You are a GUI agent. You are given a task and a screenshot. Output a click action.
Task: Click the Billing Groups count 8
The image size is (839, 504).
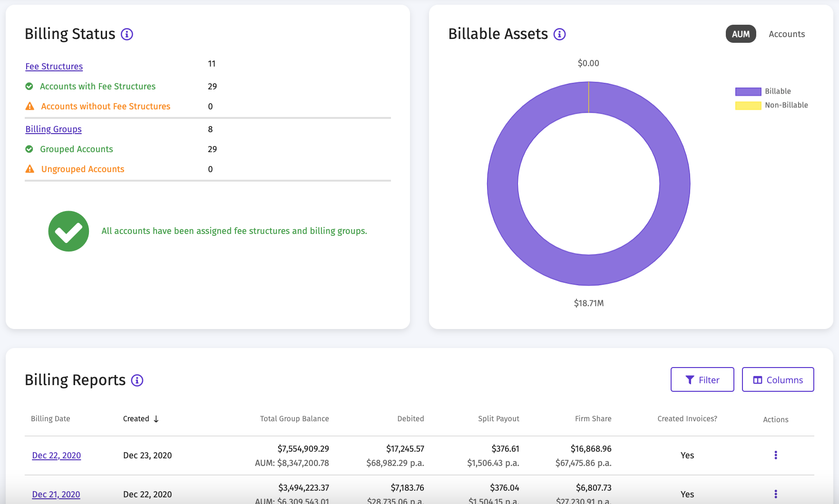pos(210,129)
